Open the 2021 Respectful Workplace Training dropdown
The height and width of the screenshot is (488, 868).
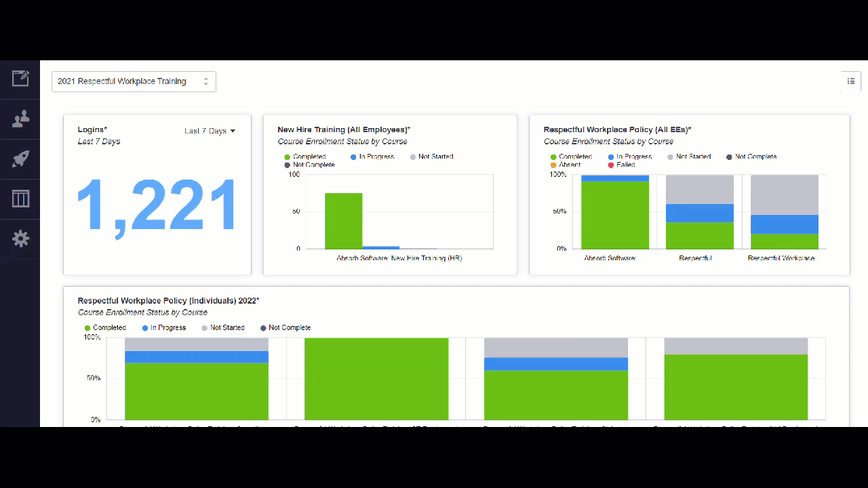[x=134, y=81]
